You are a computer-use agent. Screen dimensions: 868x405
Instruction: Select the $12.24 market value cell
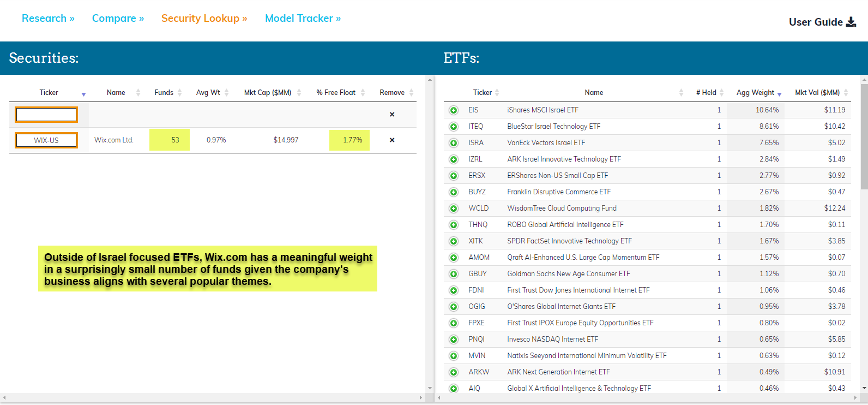835,209
